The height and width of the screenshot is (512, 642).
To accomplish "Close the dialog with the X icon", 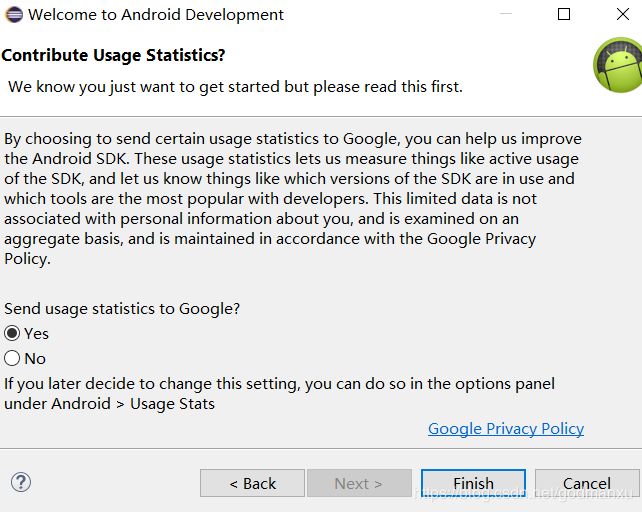I will pyautogui.click(x=623, y=14).
